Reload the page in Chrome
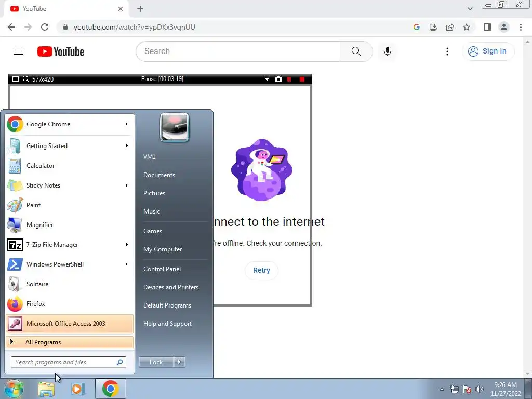This screenshot has width=532, height=399. (45, 27)
